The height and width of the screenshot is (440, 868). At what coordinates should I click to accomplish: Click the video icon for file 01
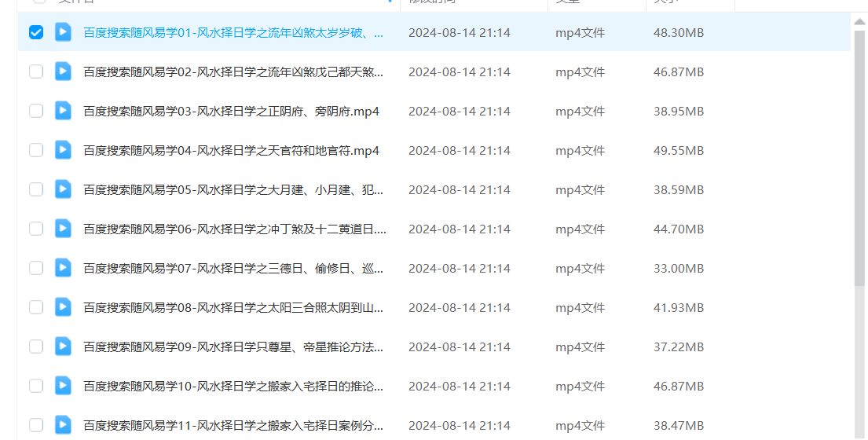click(x=63, y=32)
